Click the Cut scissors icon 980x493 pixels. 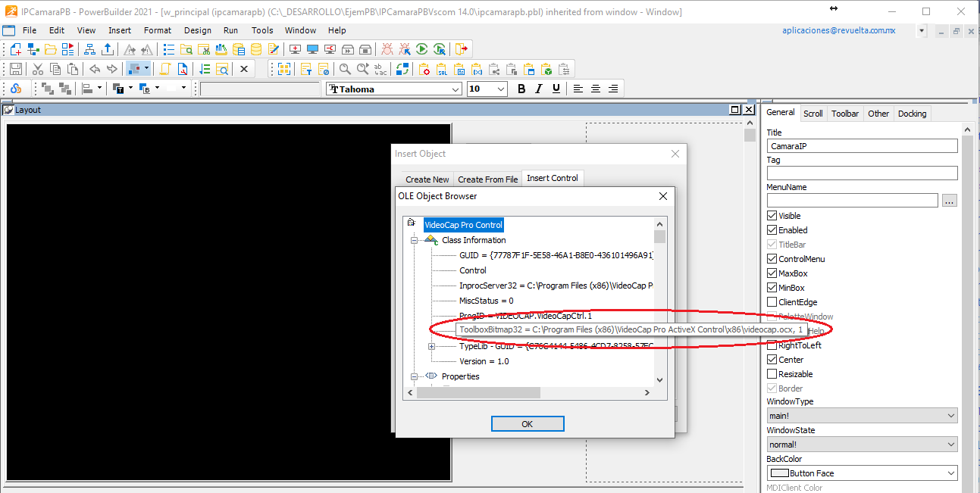36,69
